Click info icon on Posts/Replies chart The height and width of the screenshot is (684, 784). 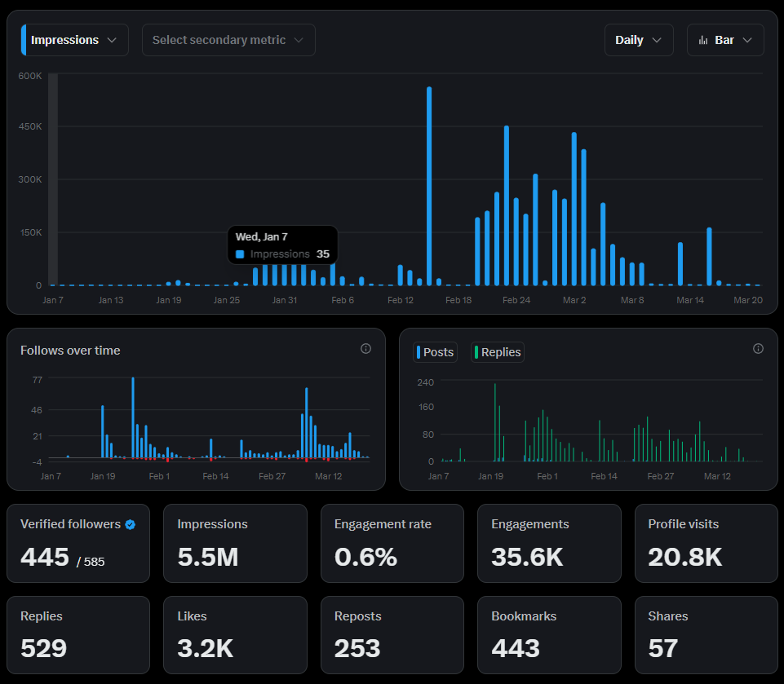759,349
